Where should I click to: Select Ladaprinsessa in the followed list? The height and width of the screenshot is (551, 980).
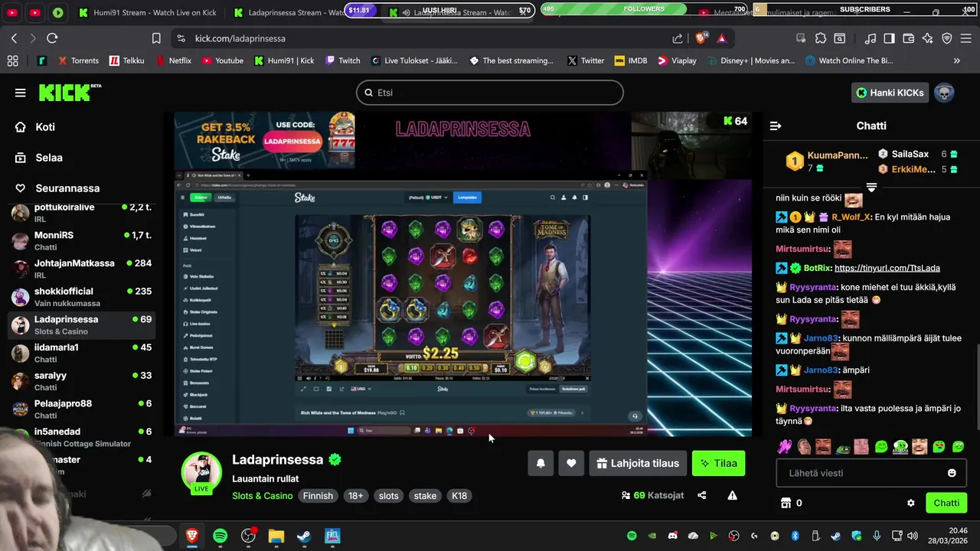click(x=81, y=325)
